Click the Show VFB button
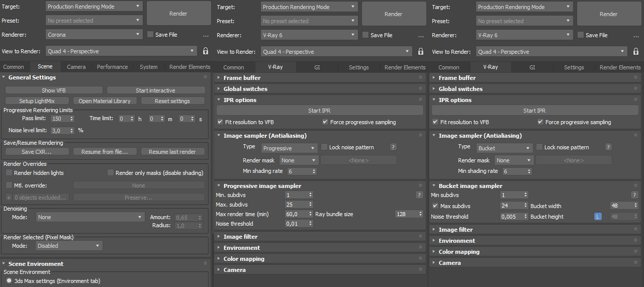Image resolution: width=644 pixels, height=287 pixels. coord(54,90)
